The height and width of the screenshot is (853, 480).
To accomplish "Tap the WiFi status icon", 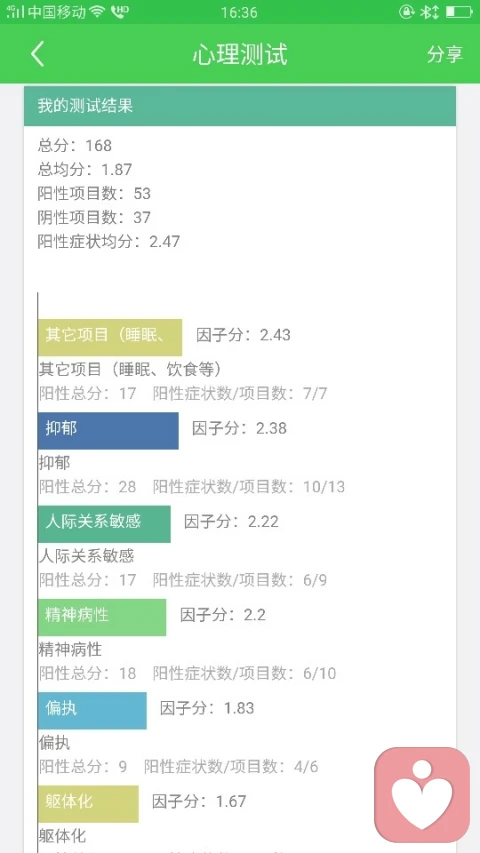I will [98, 12].
